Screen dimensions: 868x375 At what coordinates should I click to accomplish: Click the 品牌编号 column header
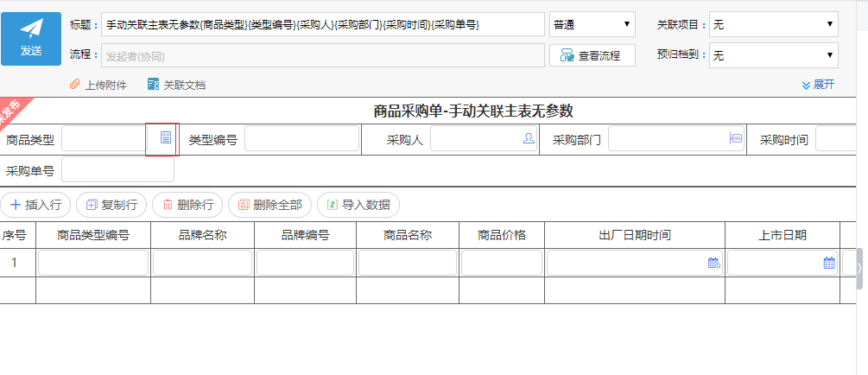click(x=306, y=235)
